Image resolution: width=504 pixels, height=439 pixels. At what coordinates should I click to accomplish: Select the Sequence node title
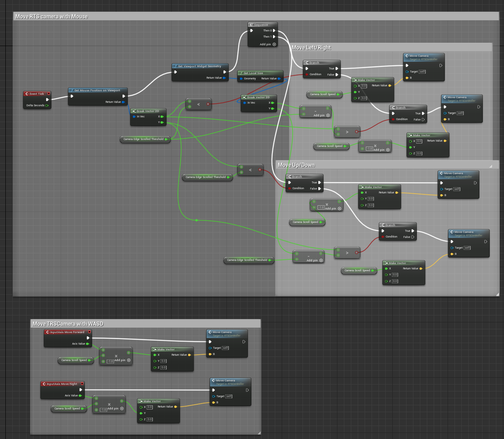[261, 25]
